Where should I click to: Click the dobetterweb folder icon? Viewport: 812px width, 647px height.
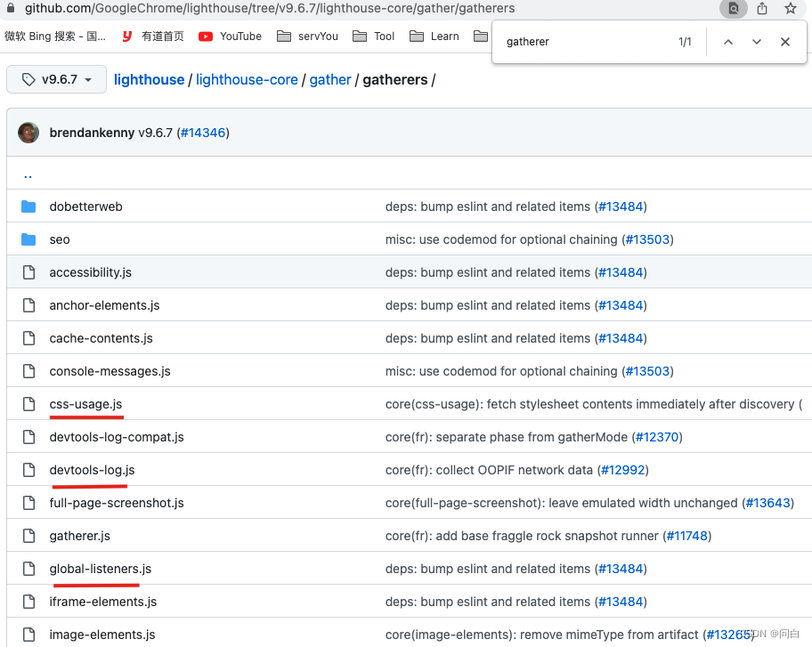point(28,206)
